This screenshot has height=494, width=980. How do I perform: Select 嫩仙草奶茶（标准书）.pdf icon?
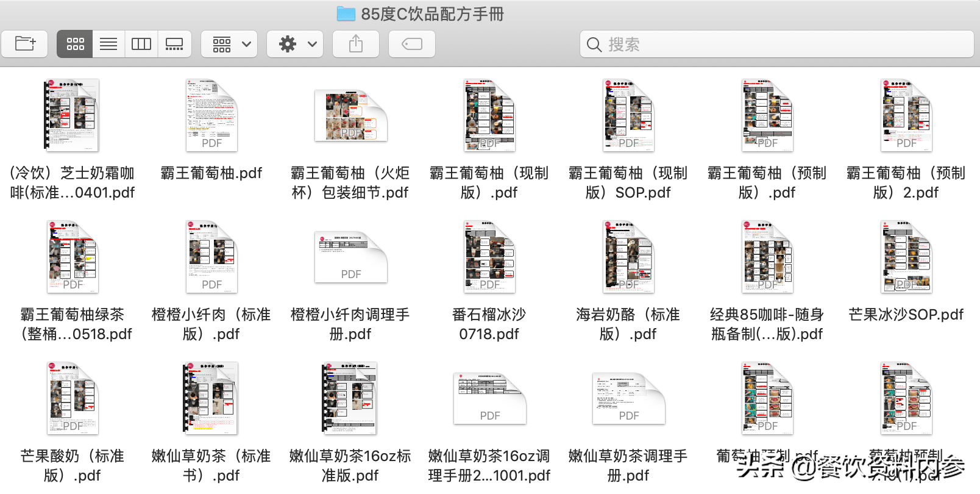coord(210,398)
